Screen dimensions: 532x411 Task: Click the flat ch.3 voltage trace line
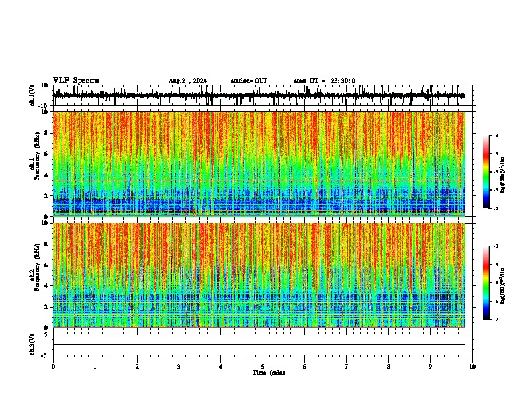coord(259,345)
